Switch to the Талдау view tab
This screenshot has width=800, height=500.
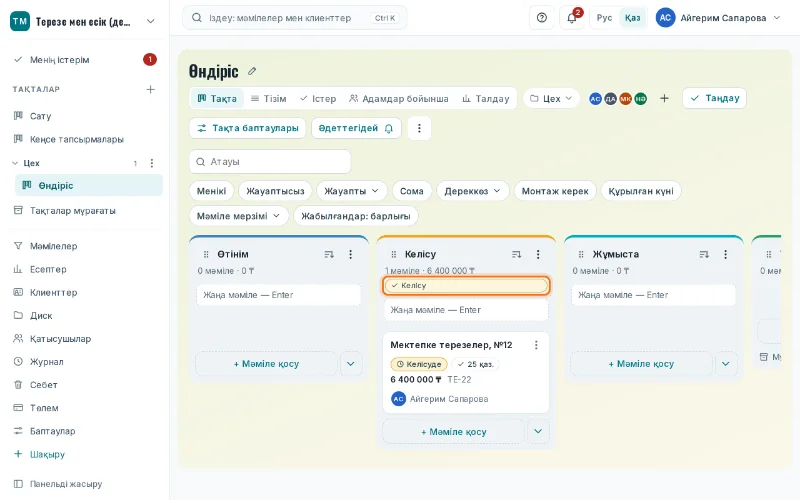[x=486, y=98]
